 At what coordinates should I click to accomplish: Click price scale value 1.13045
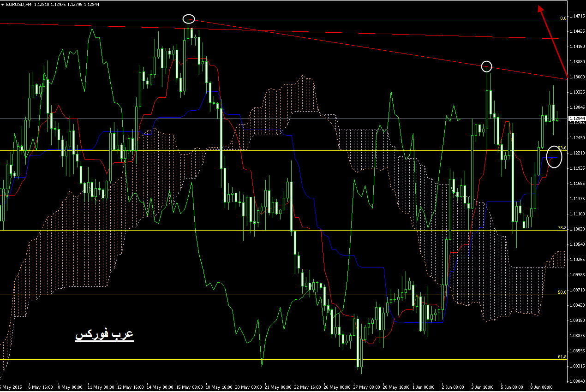(577, 107)
